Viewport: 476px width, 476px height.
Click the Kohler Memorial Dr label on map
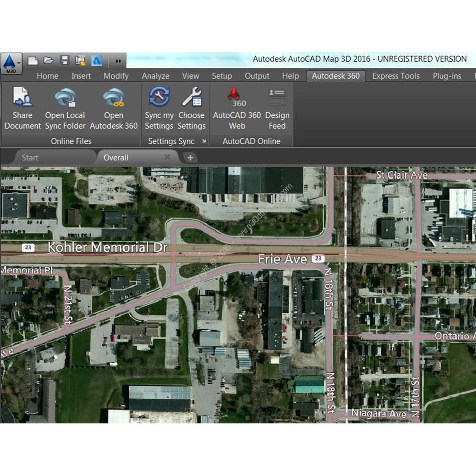tap(107, 248)
